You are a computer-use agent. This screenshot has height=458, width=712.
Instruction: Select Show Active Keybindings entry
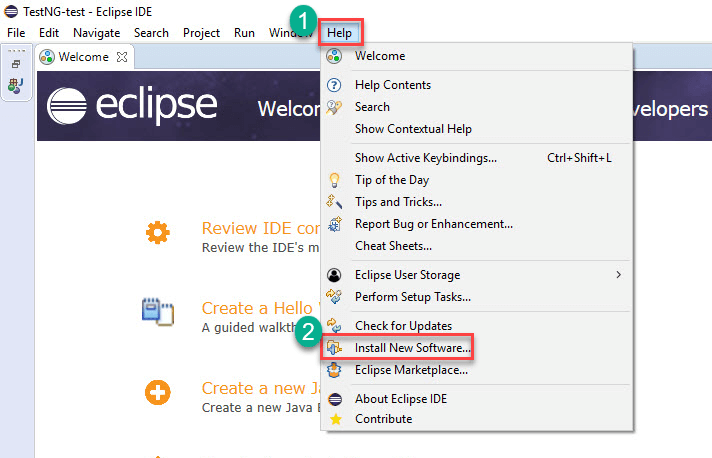coord(425,158)
